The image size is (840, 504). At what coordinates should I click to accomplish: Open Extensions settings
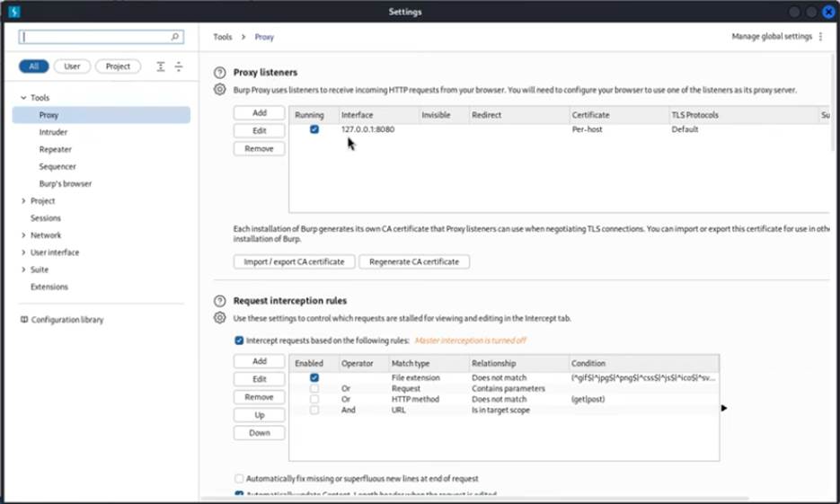[49, 287]
